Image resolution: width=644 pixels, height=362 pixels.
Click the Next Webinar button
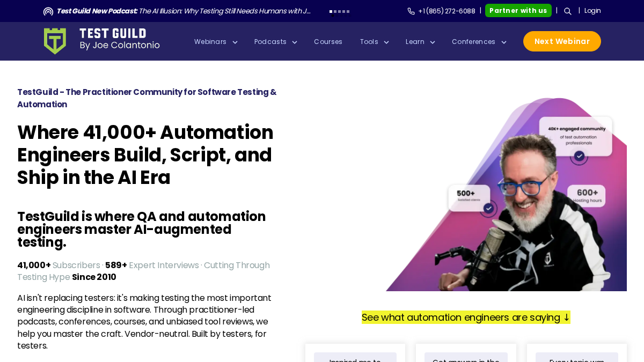pos(562,41)
